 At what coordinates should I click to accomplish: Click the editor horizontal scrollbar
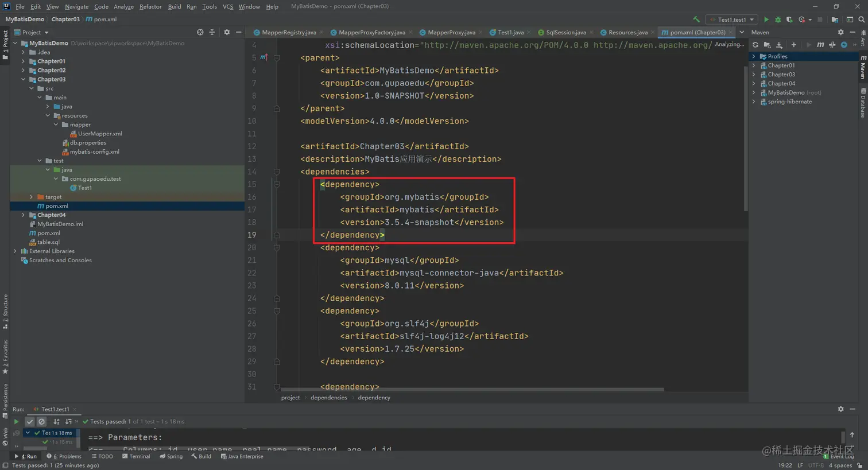472,389
